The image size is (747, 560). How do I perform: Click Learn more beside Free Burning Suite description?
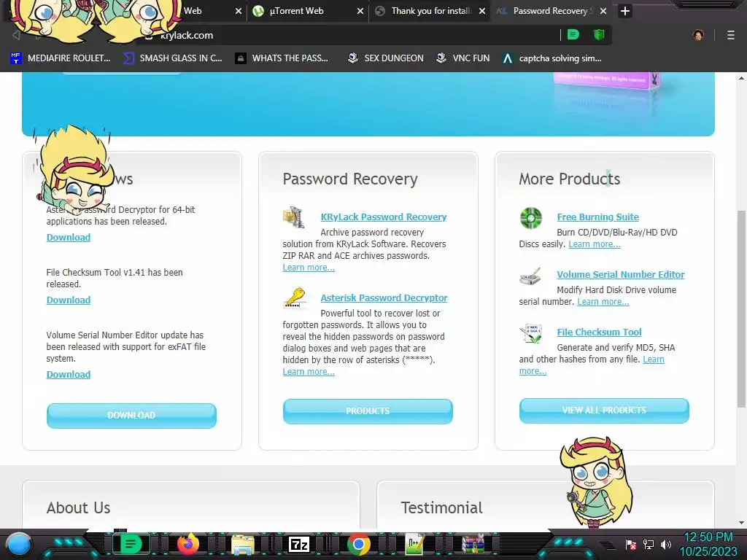(x=594, y=244)
